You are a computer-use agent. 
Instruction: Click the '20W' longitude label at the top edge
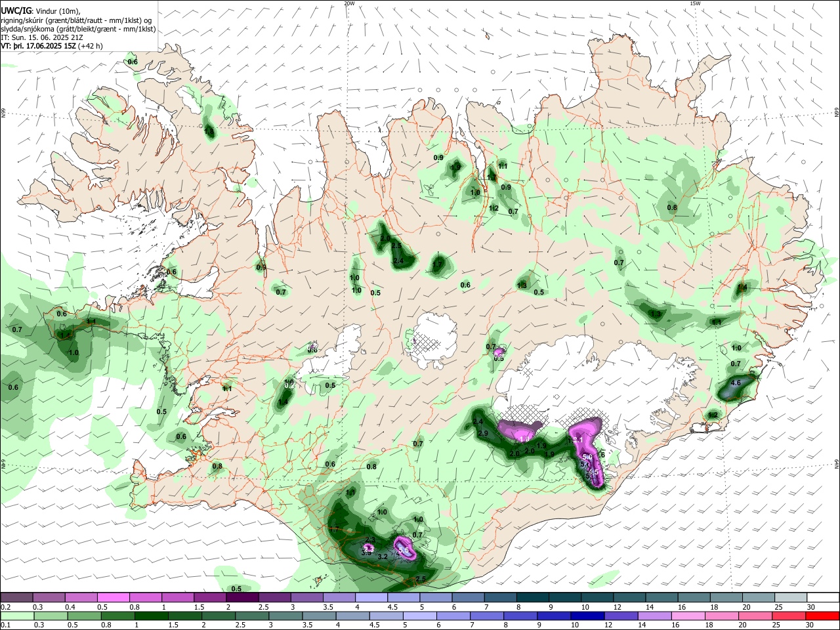(349, 3)
